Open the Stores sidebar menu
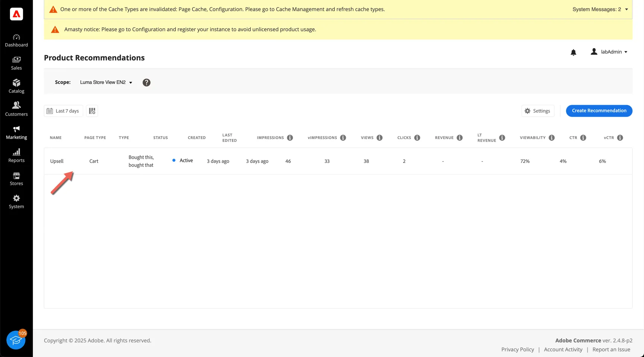 point(16,179)
